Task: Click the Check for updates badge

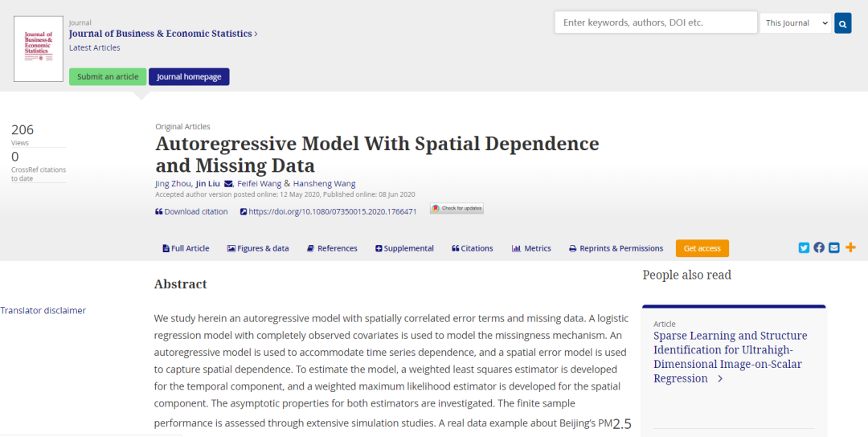Action: pyautogui.click(x=457, y=209)
